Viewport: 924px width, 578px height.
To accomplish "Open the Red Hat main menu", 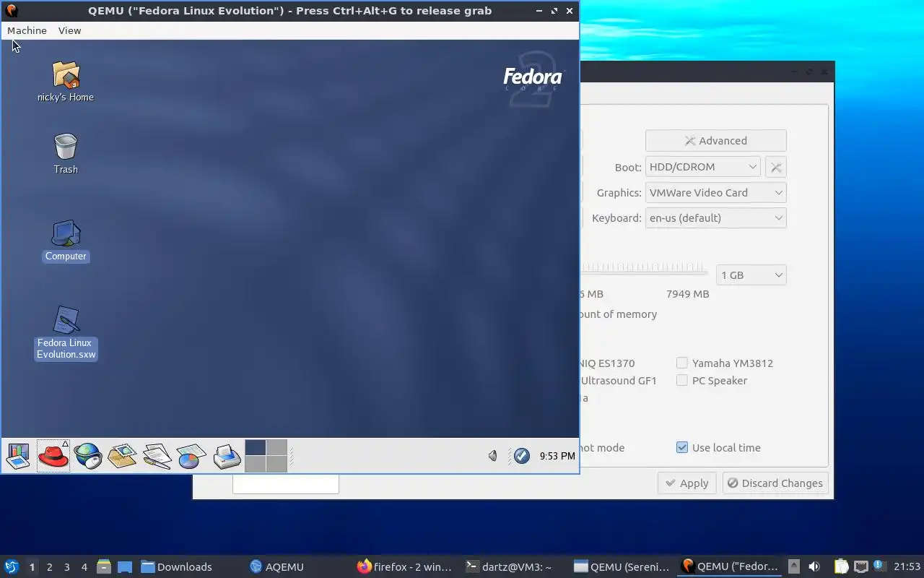I will [x=53, y=456].
